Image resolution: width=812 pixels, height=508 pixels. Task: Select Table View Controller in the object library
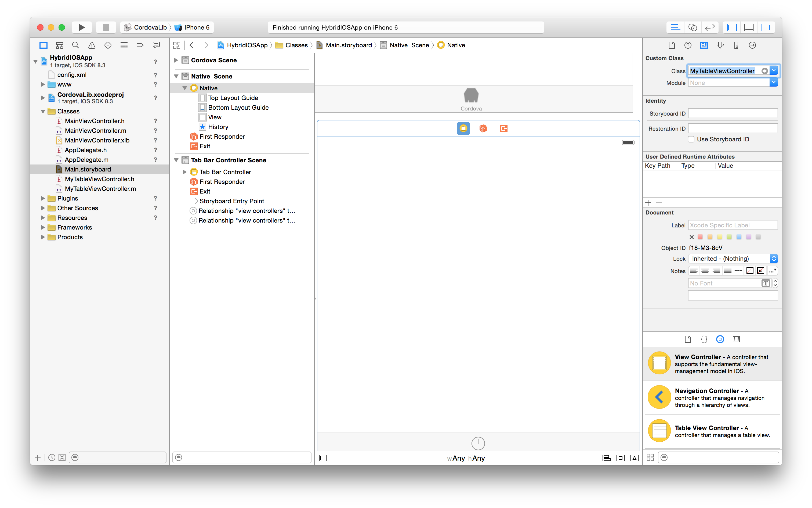tap(712, 431)
